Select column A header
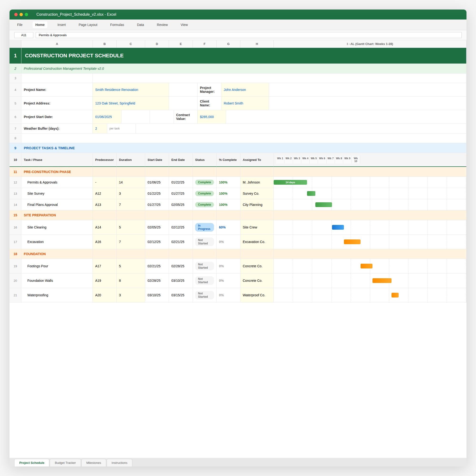This screenshot has height=476, width=476. (57, 44)
